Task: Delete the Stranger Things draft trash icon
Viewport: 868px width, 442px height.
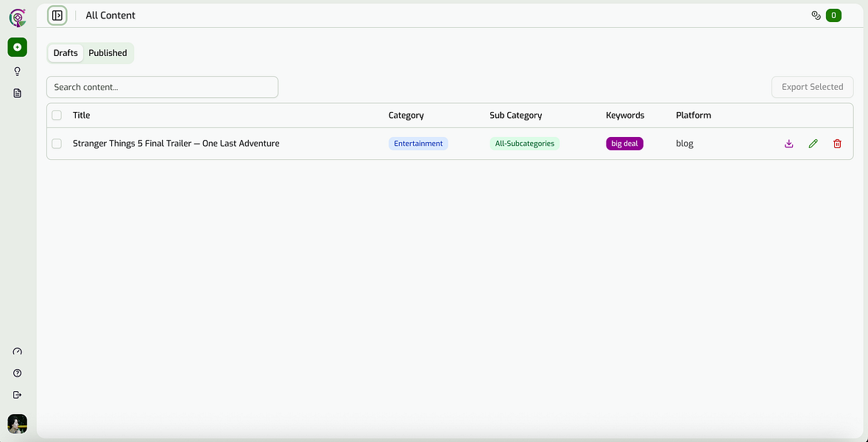Action: click(x=837, y=144)
